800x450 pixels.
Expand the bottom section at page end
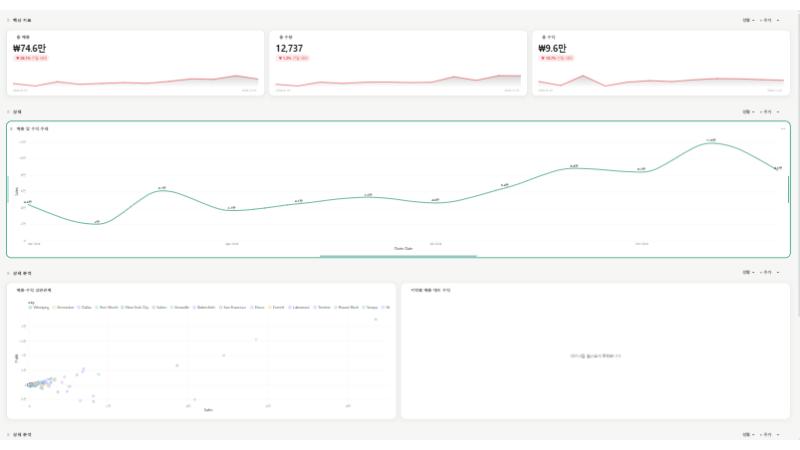[8, 435]
